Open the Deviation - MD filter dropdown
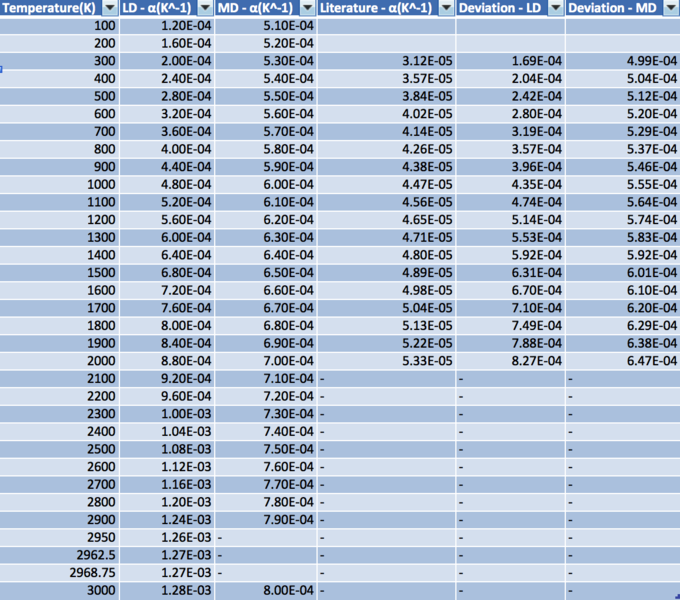 [670, 8]
